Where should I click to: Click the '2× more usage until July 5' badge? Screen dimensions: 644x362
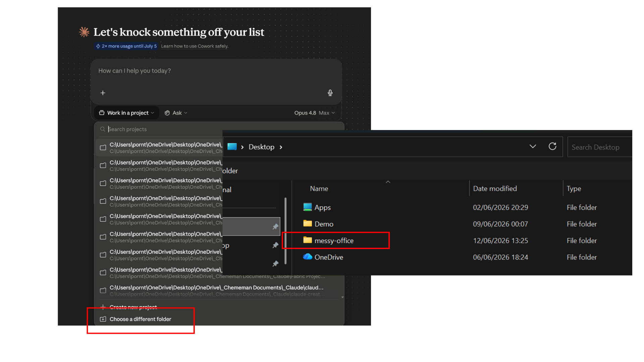126,46
